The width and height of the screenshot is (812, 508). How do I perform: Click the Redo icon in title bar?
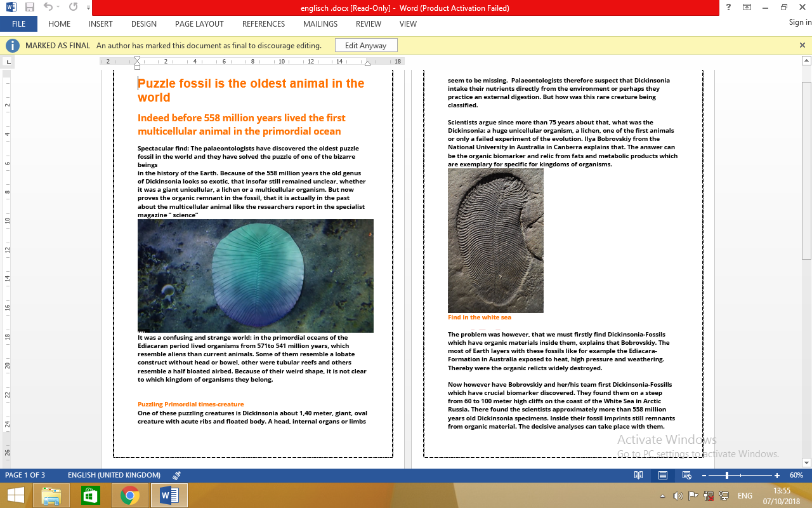coord(73,8)
